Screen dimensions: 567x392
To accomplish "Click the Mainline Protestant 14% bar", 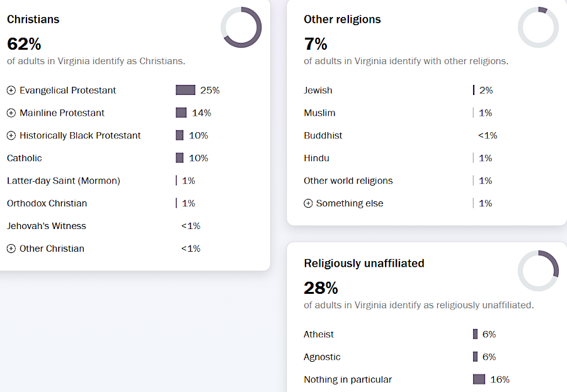I will [181, 113].
